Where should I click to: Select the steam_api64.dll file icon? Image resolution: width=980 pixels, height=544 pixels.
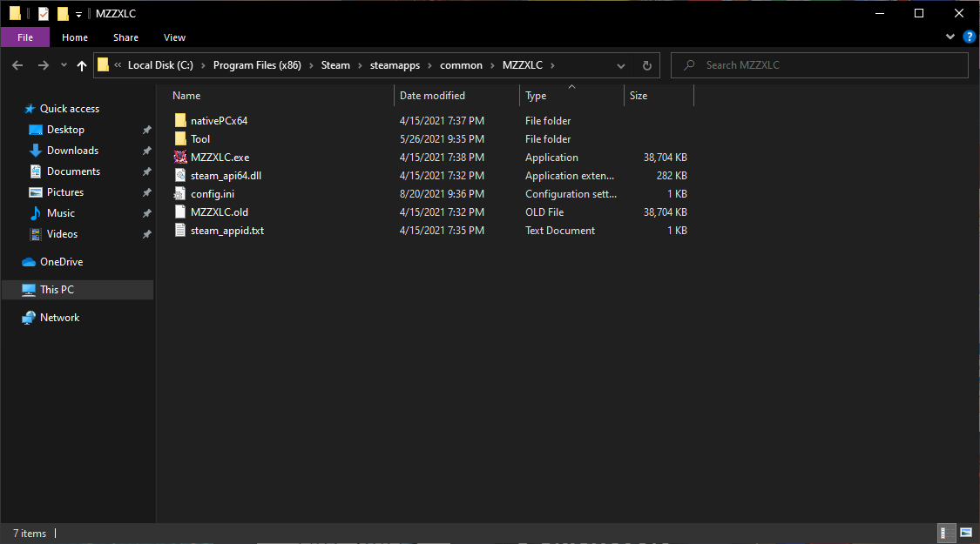180,176
